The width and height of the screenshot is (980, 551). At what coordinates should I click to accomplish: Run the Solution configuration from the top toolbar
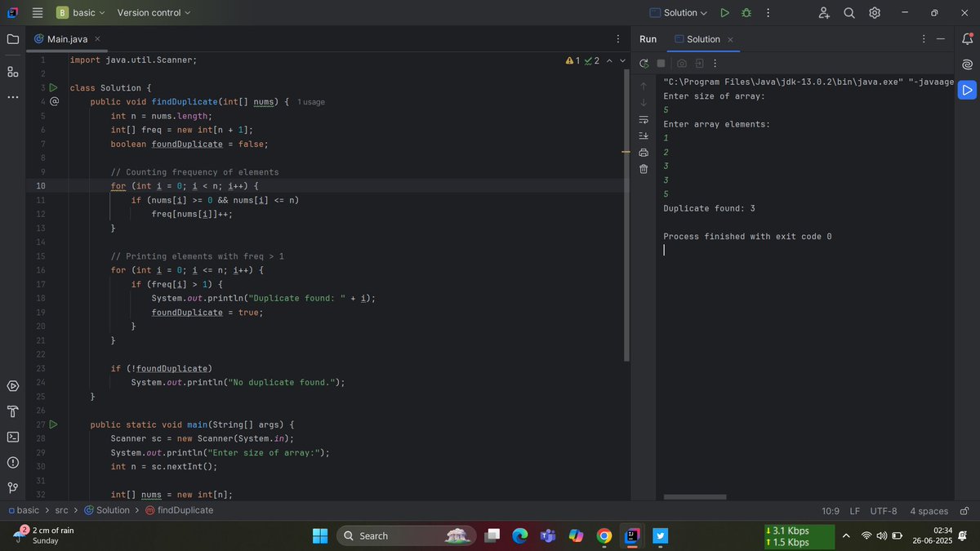tap(724, 13)
